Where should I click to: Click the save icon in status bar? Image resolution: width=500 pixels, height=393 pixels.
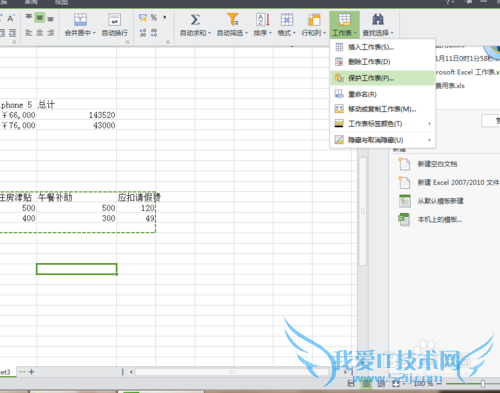pyautogui.click(x=351, y=384)
